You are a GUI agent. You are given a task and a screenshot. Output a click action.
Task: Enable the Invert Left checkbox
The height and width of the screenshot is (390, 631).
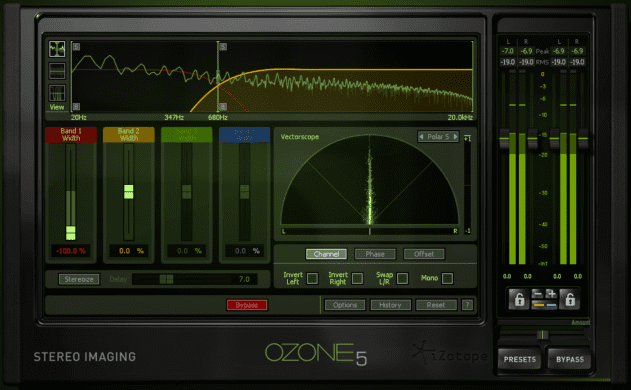312,278
